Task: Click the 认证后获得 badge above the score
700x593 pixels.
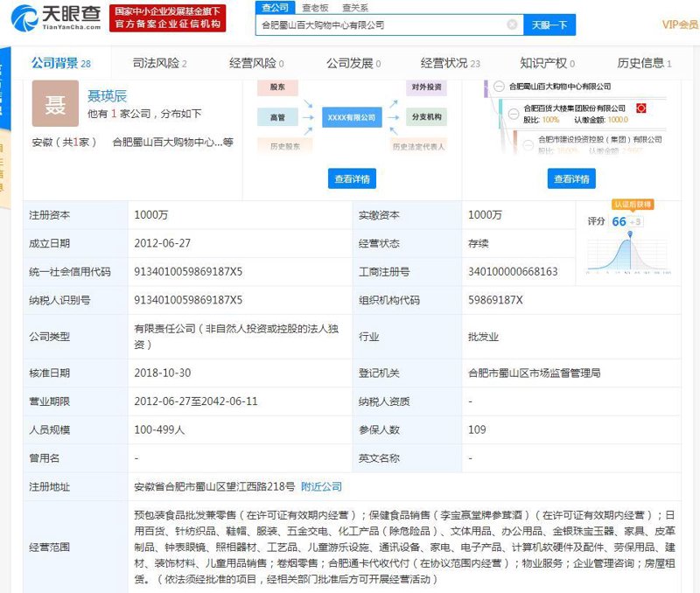Action: click(632, 205)
